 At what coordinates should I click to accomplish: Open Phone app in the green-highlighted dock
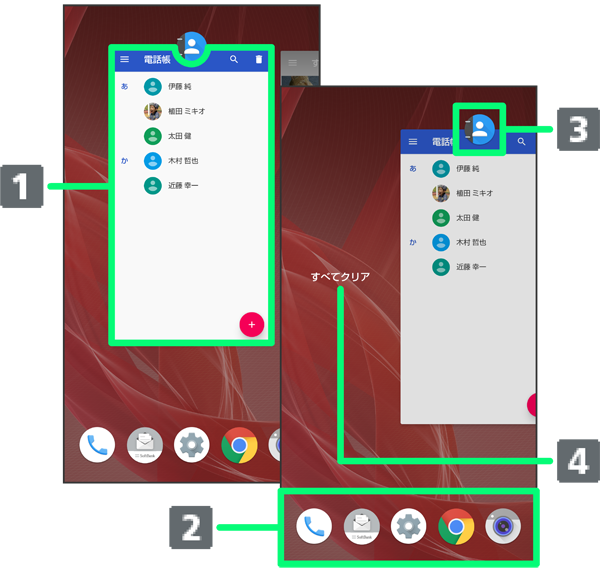coord(314,526)
